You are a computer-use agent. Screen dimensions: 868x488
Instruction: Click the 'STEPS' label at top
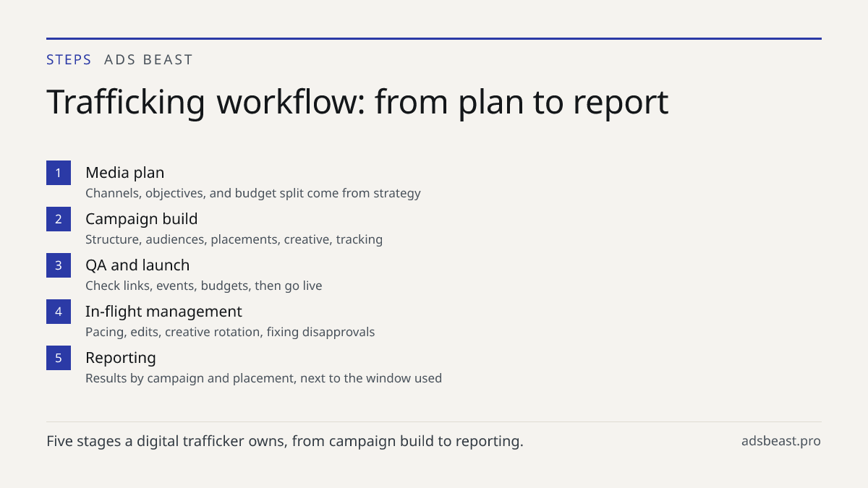(x=69, y=59)
